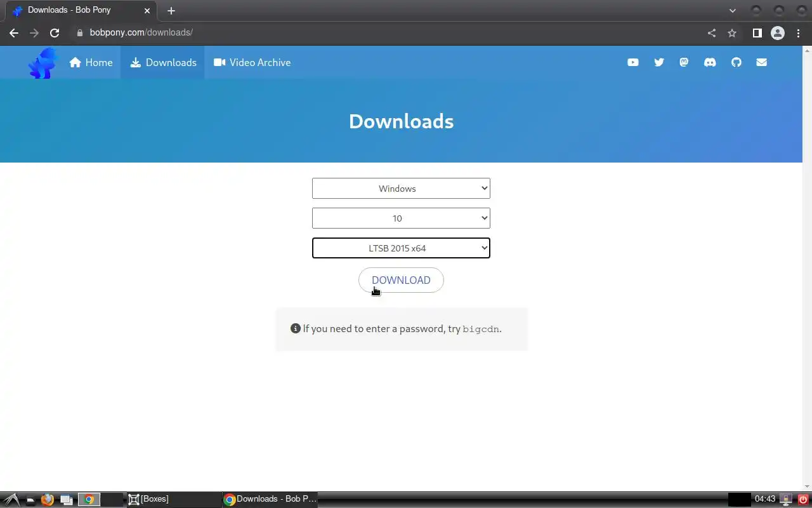Launch Chrome from taskbar quick launcher

tap(89, 500)
